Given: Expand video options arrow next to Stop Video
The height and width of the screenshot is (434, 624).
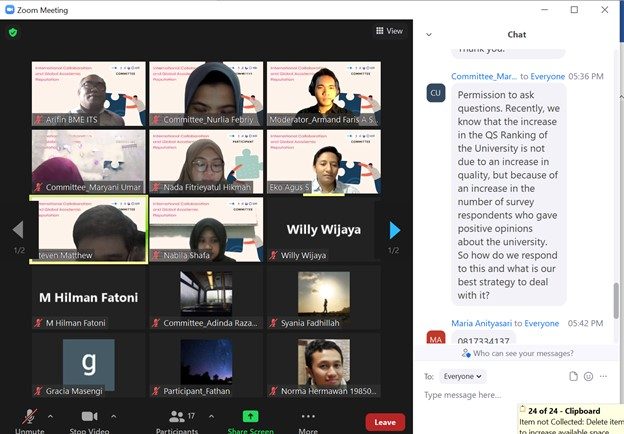Looking at the screenshot, I should pyautogui.click(x=113, y=415).
